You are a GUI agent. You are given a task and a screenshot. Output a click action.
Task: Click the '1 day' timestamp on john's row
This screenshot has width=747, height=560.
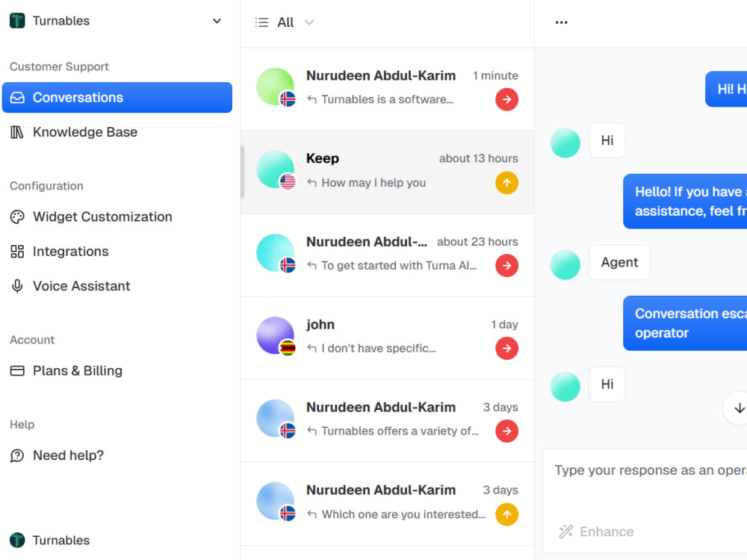click(x=504, y=324)
